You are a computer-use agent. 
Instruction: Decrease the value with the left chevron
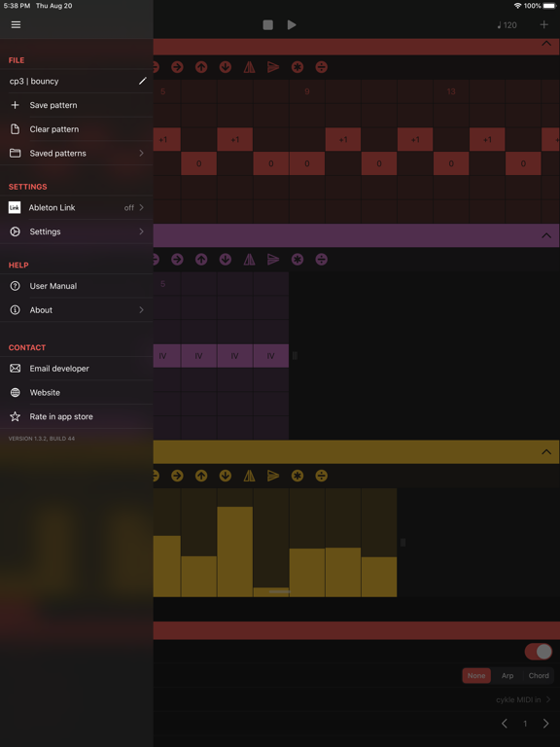pos(505,724)
